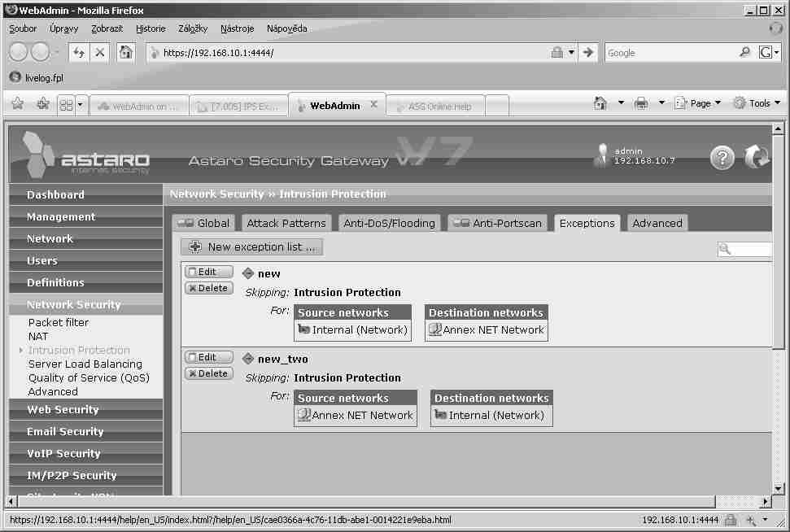Stop page loading with the X icon
Image resolution: width=790 pixels, height=532 pixels.
pos(100,52)
